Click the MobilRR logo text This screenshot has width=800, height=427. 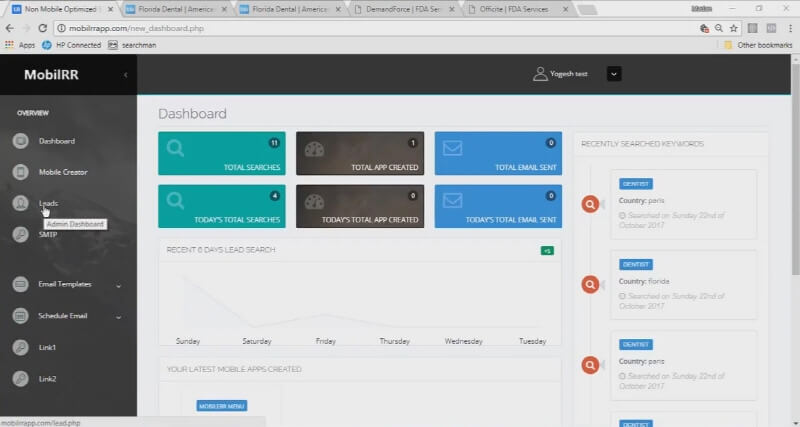tap(52, 74)
